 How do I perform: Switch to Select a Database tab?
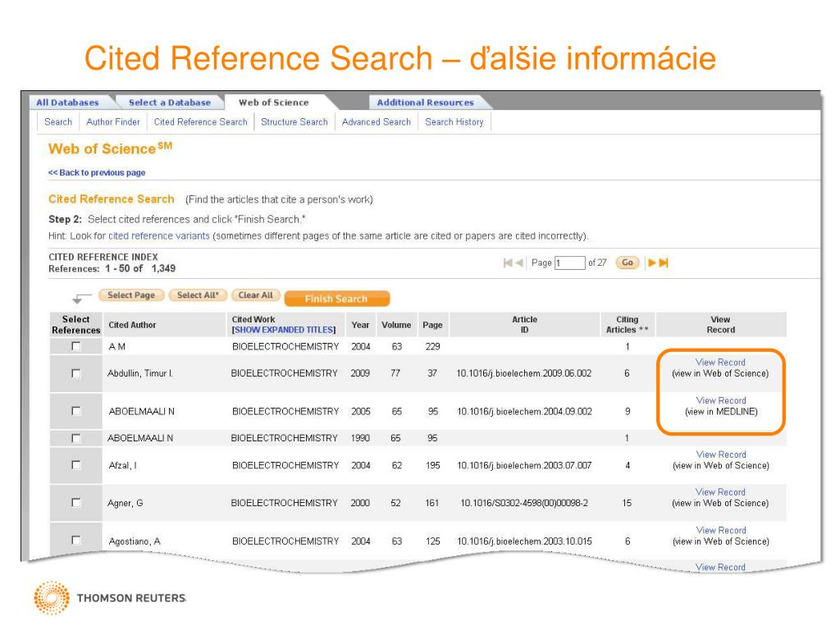tap(170, 103)
